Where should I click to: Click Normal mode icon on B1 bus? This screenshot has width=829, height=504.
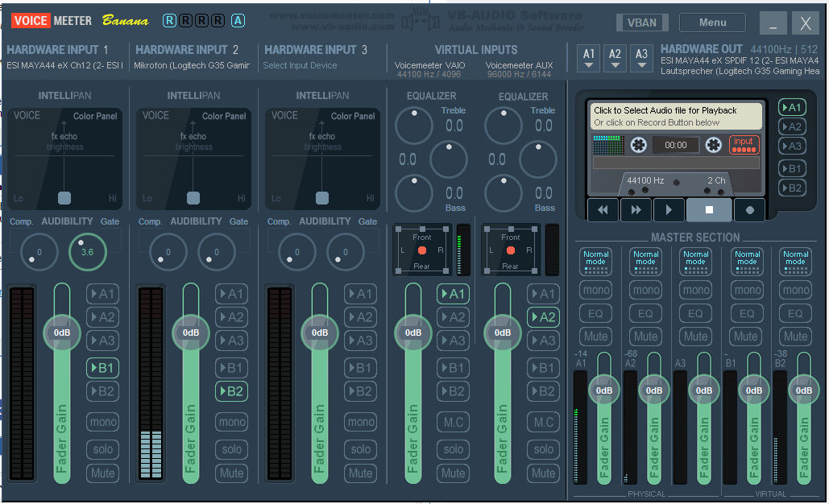pyautogui.click(x=747, y=262)
